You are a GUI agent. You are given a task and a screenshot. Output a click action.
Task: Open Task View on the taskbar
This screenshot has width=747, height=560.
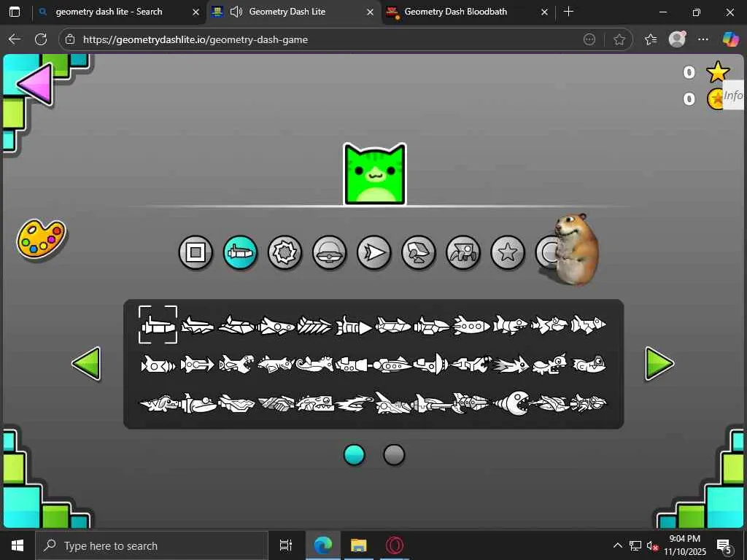point(286,545)
